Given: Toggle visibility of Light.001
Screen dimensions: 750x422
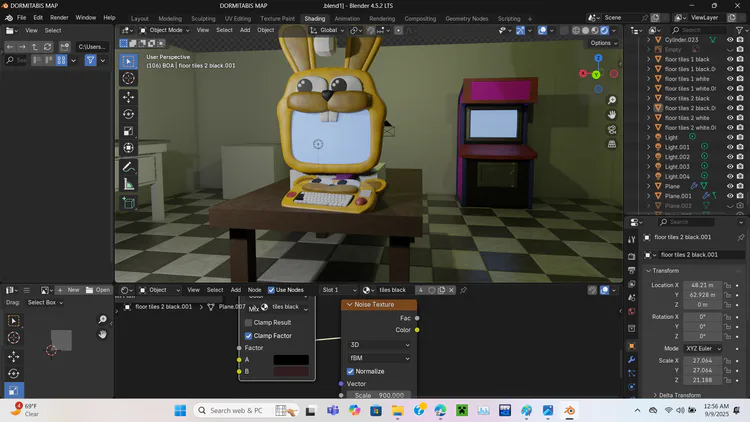Looking at the screenshot, I should (730, 147).
